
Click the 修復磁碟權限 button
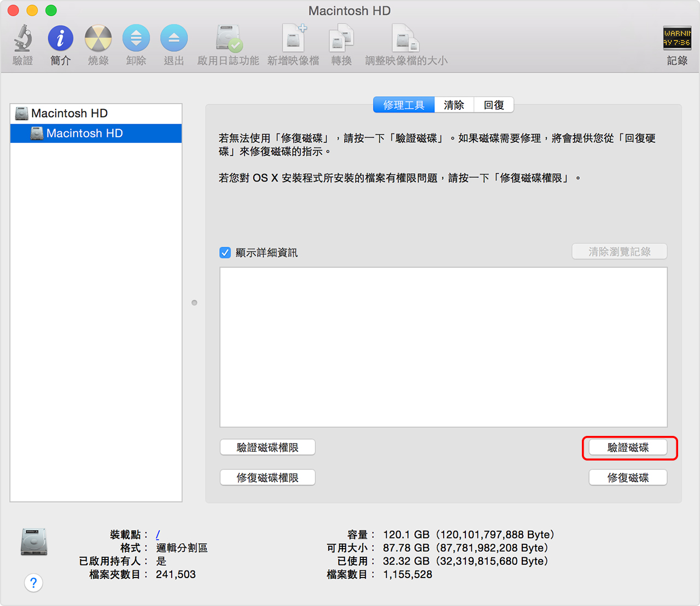tap(267, 477)
